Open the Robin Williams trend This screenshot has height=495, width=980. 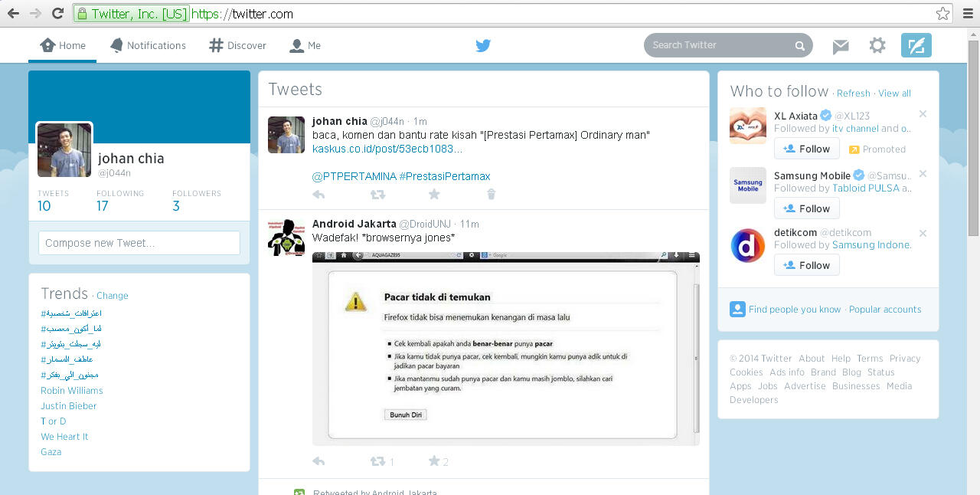tap(72, 391)
